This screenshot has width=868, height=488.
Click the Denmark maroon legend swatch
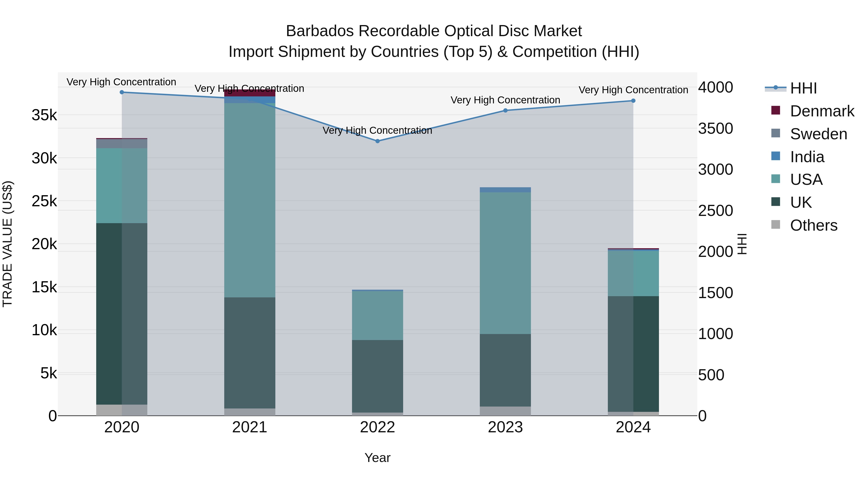776,110
